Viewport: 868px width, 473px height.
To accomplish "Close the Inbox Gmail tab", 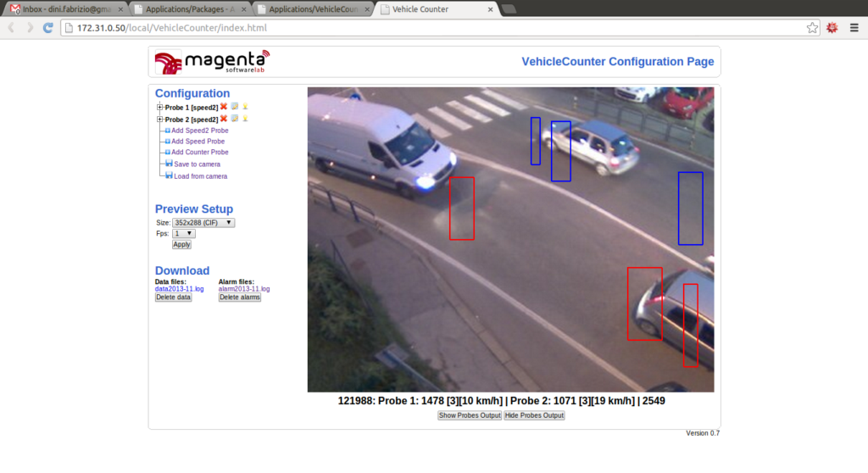I will pyautogui.click(x=120, y=9).
